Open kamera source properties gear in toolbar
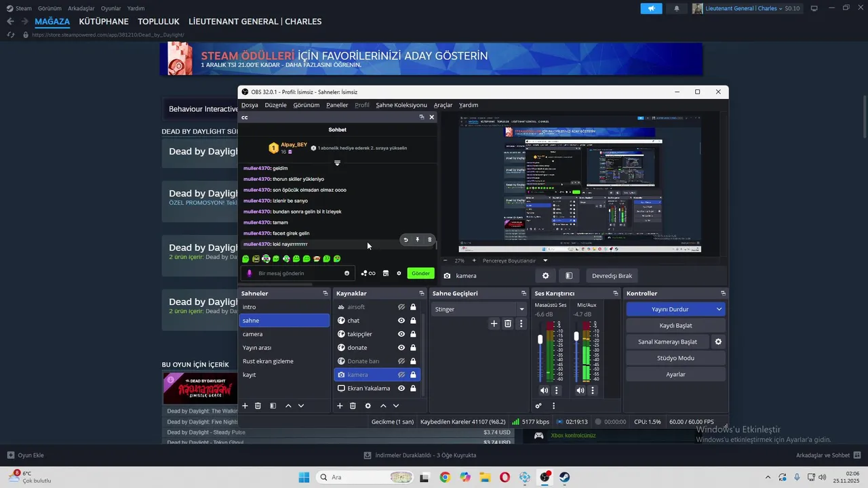Screen dimensions: 868x488 545,276
